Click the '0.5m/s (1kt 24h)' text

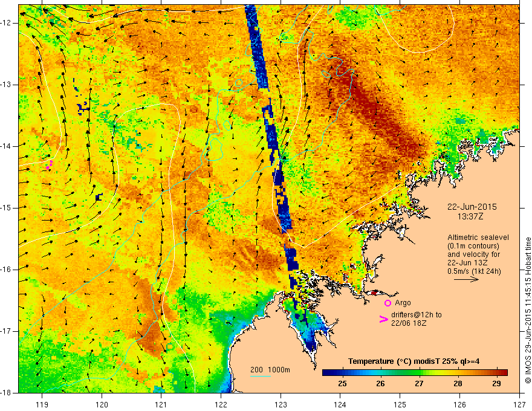tap(475, 271)
